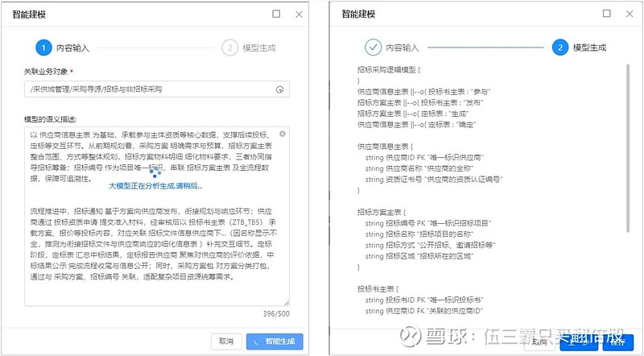Click the 招标方案主表 { definition header
Viewport: 644px width, 356px height.
(x=382, y=212)
